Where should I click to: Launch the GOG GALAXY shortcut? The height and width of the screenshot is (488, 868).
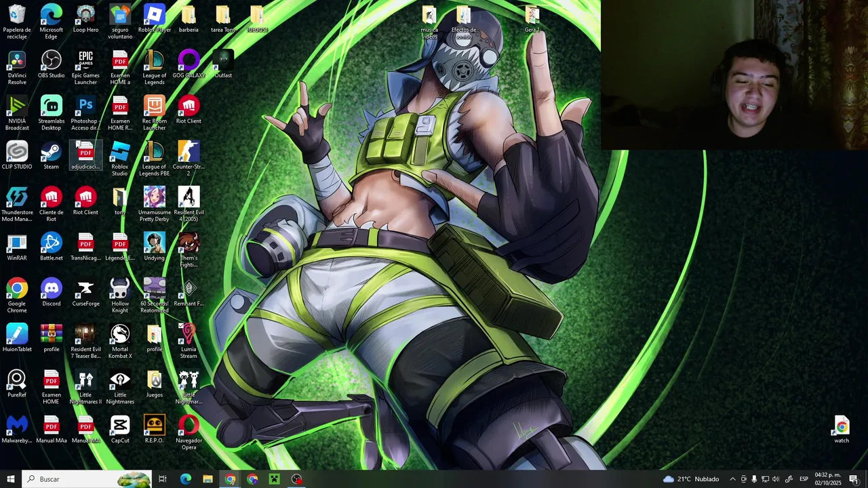(x=189, y=64)
